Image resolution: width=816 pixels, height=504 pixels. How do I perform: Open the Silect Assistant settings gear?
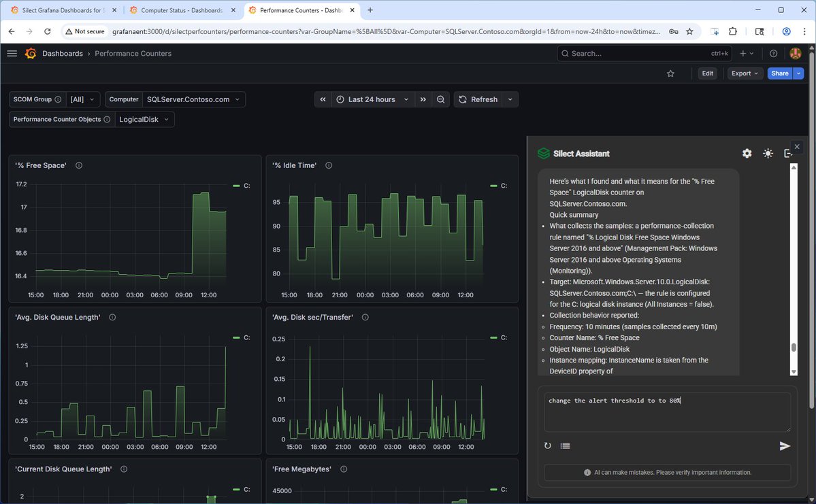[x=747, y=153]
